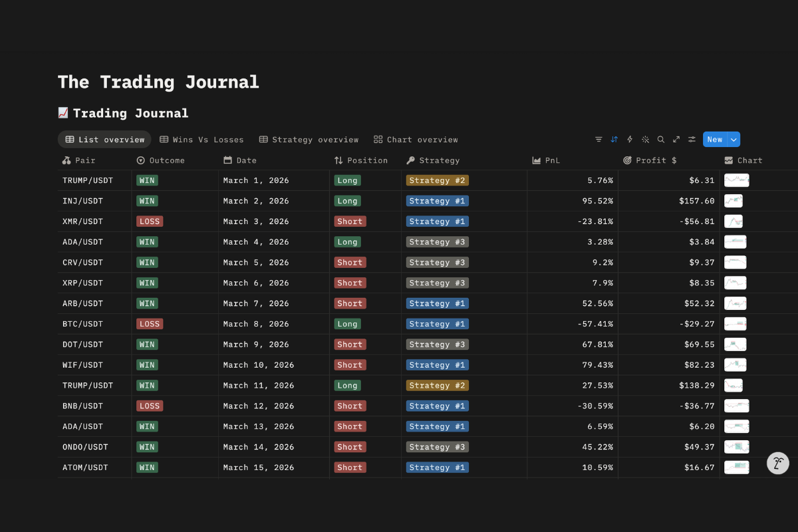Viewport: 798px width, 532px height.
Task: Click the -$56.81 profit value
Action: [x=697, y=221]
